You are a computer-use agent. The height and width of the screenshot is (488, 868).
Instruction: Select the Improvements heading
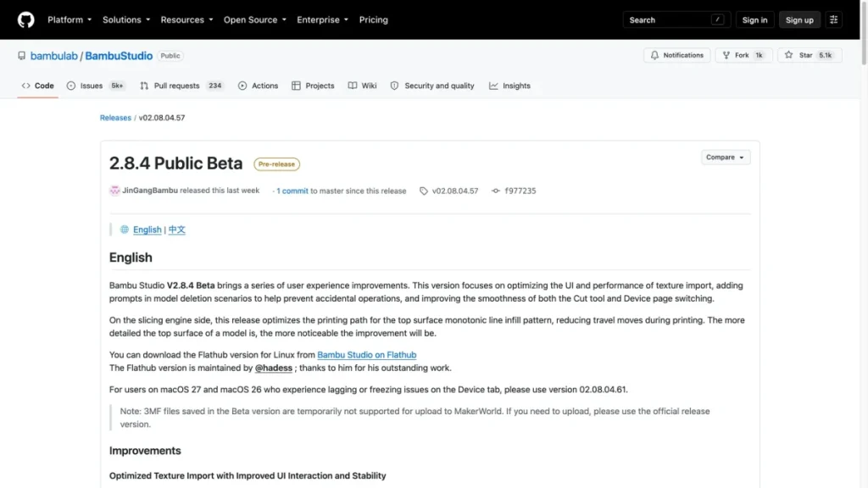coord(145,451)
